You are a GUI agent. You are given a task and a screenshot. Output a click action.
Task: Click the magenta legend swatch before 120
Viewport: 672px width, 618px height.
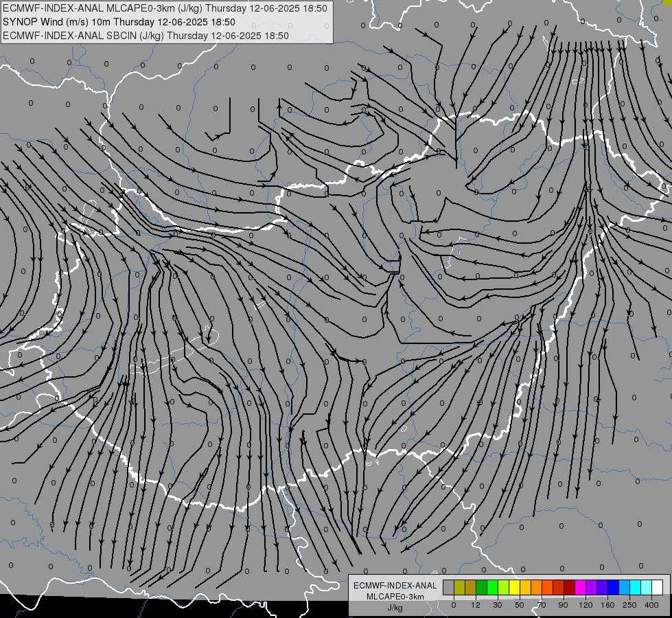coord(581,587)
